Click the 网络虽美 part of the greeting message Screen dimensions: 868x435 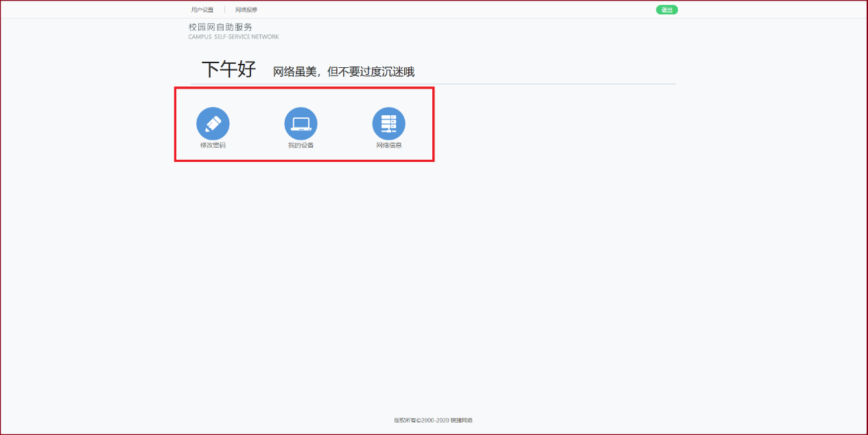coord(295,72)
